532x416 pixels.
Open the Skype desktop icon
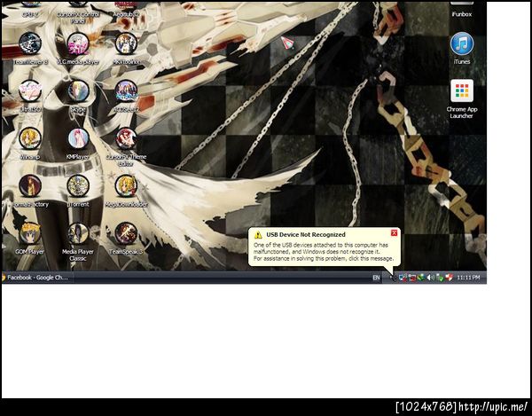(x=78, y=91)
